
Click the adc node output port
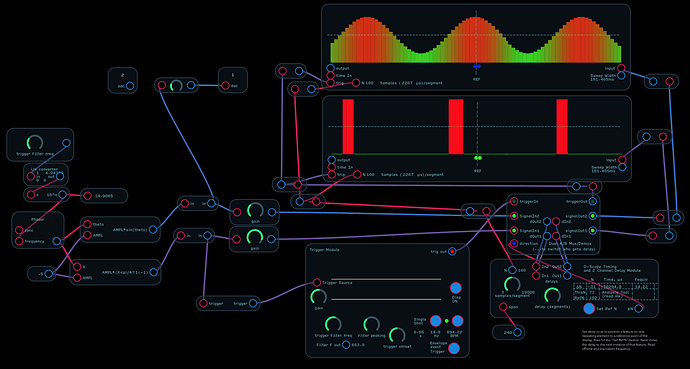pos(130,86)
